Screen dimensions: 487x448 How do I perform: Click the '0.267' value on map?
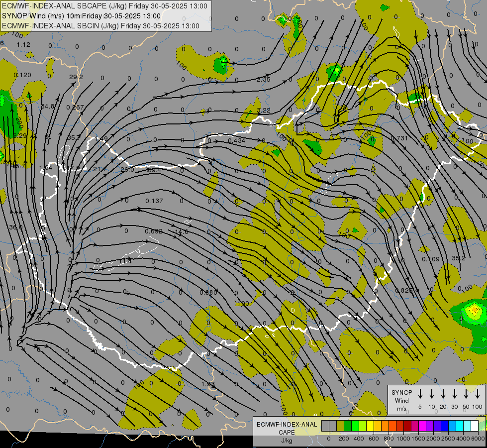75,107
